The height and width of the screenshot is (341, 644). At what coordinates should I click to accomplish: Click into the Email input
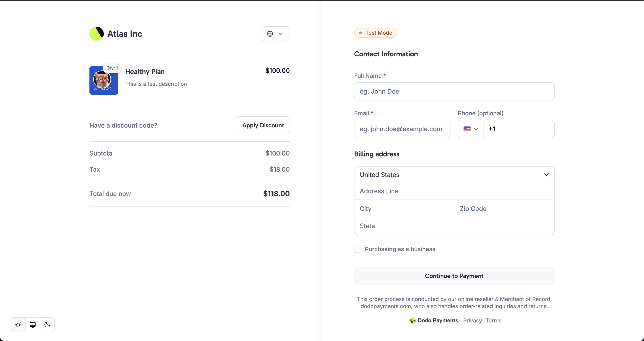(x=402, y=129)
